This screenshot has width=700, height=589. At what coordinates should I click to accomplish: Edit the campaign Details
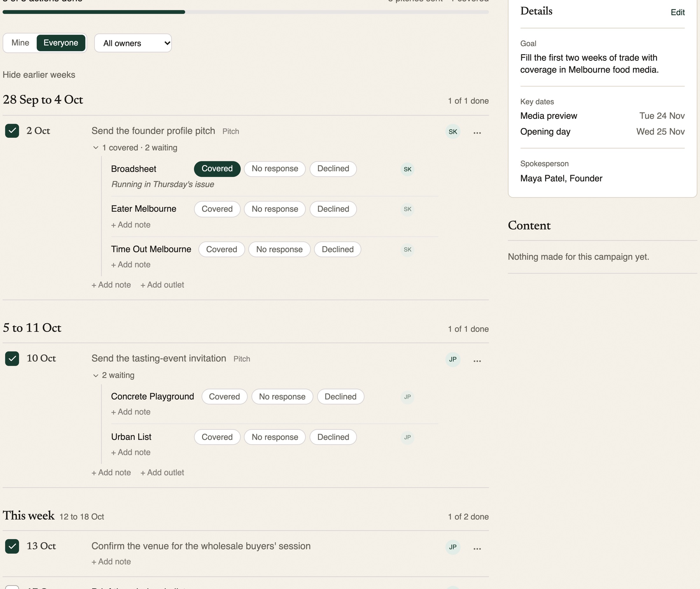pyautogui.click(x=677, y=12)
